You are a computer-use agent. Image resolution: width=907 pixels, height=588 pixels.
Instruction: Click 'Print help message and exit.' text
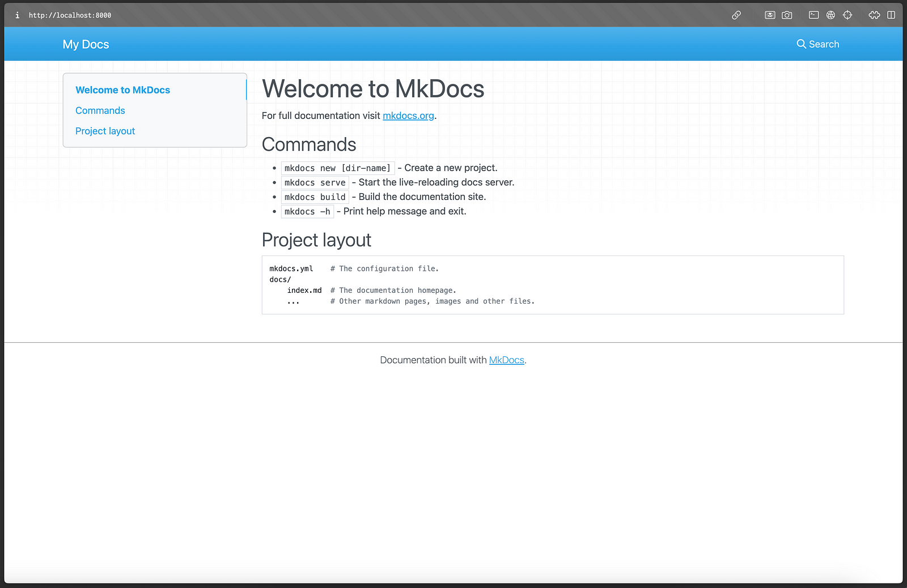(405, 211)
